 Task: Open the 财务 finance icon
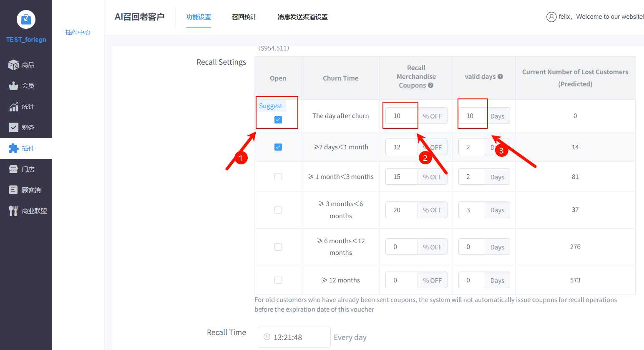pos(13,128)
